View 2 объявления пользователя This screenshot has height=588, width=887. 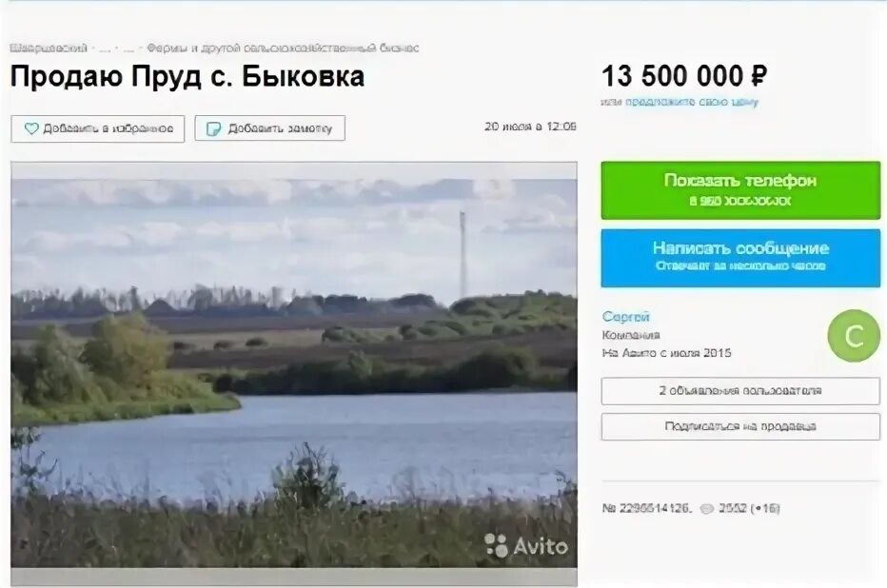click(740, 391)
